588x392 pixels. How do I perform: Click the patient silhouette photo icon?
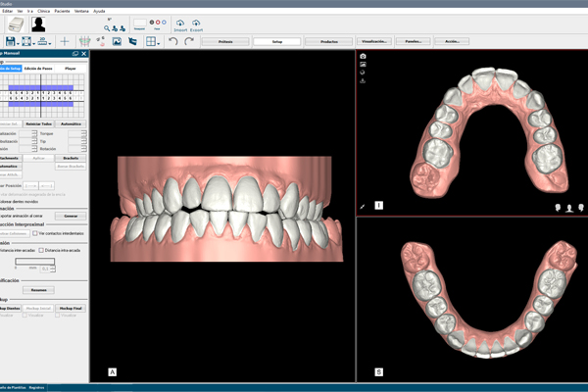pyautogui.click(x=40, y=24)
